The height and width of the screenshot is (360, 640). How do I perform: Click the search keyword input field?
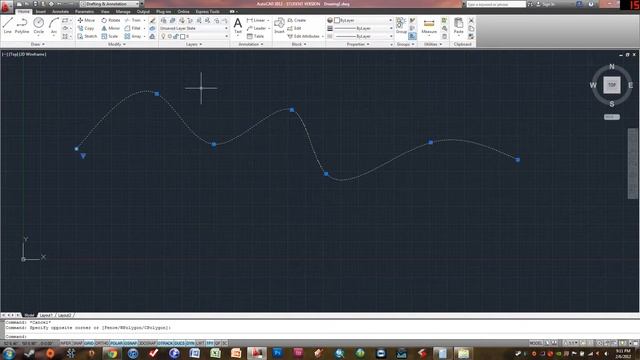(496, 4)
